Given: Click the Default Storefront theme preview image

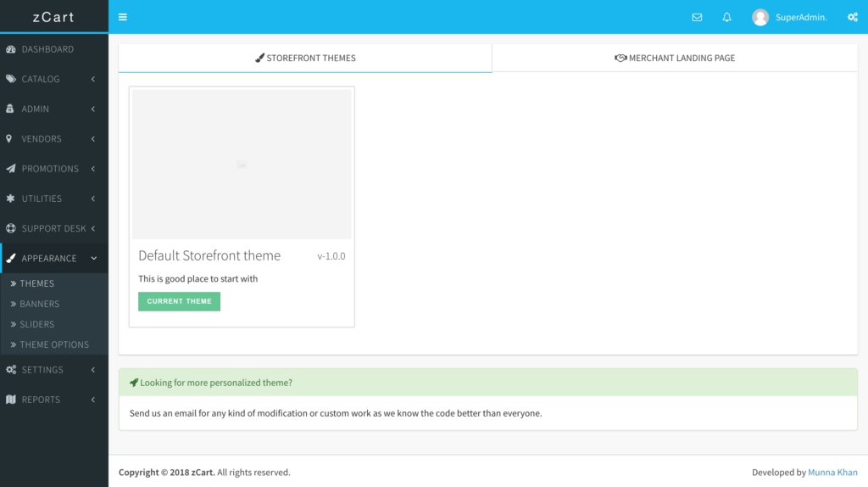Looking at the screenshot, I should (x=242, y=165).
